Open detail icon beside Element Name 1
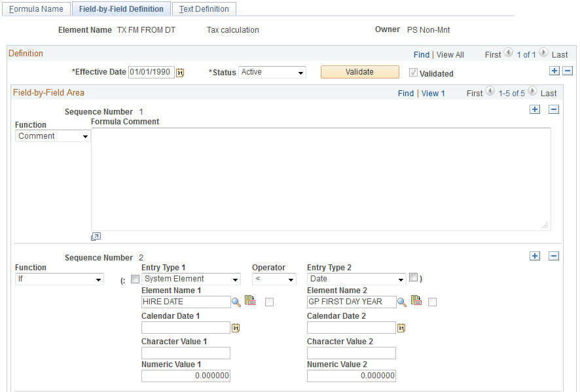 (250, 300)
